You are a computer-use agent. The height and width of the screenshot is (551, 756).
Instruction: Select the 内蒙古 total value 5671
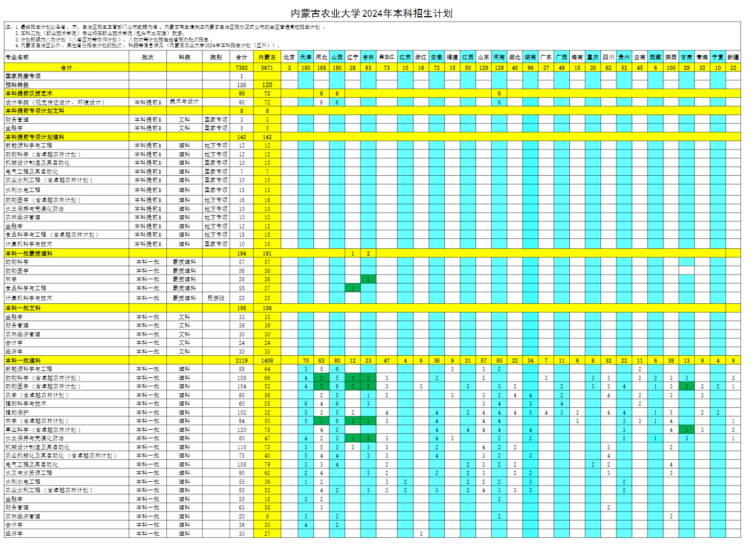pyautogui.click(x=267, y=68)
